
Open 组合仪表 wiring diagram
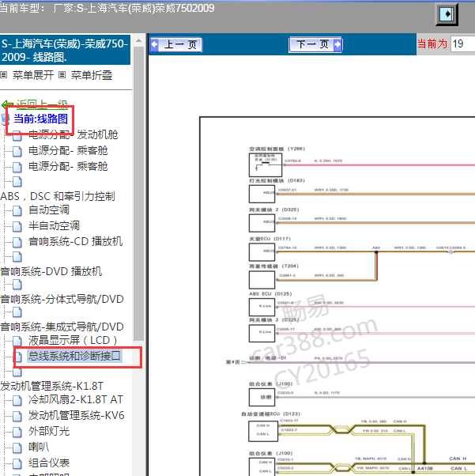[49, 463]
